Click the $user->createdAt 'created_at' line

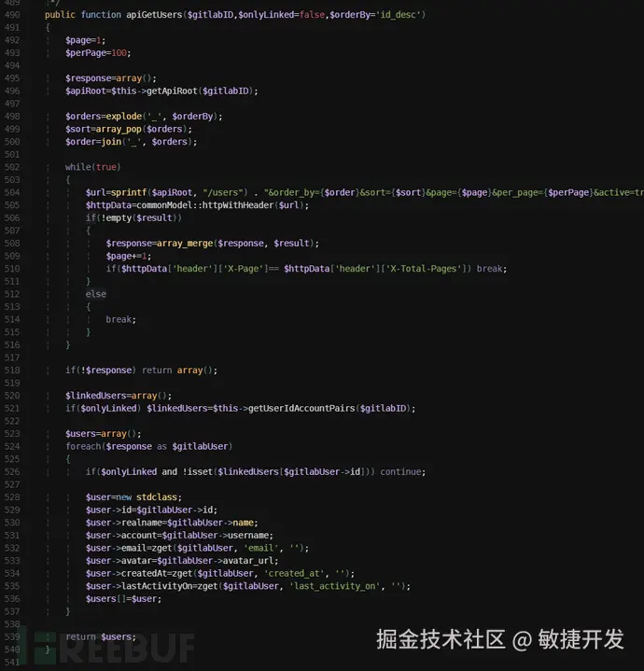coord(220,573)
